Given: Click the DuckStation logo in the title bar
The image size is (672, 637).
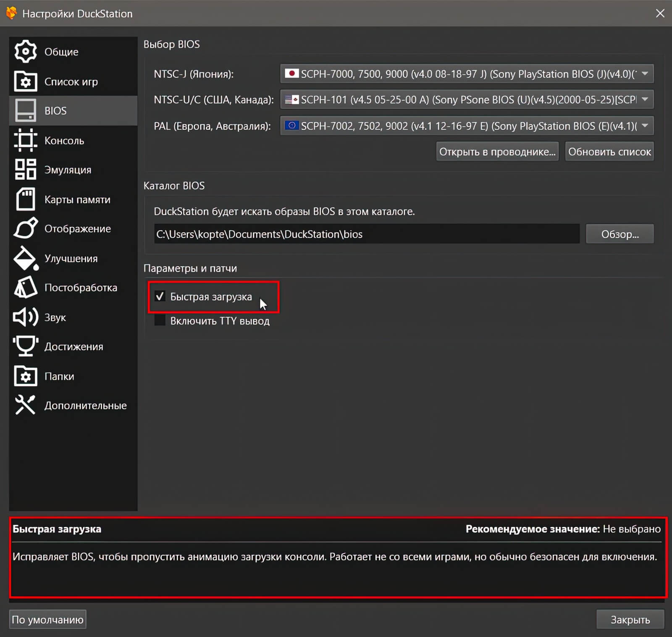Looking at the screenshot, I should pyautogui.click(x=11, y=13).
